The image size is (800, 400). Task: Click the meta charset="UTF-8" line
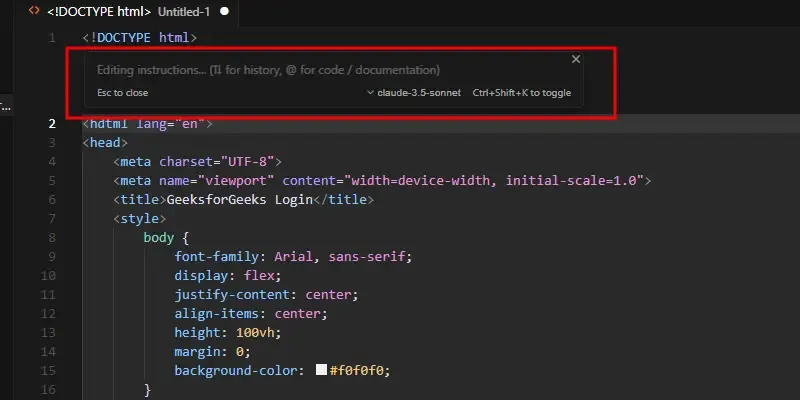point(197,162)
